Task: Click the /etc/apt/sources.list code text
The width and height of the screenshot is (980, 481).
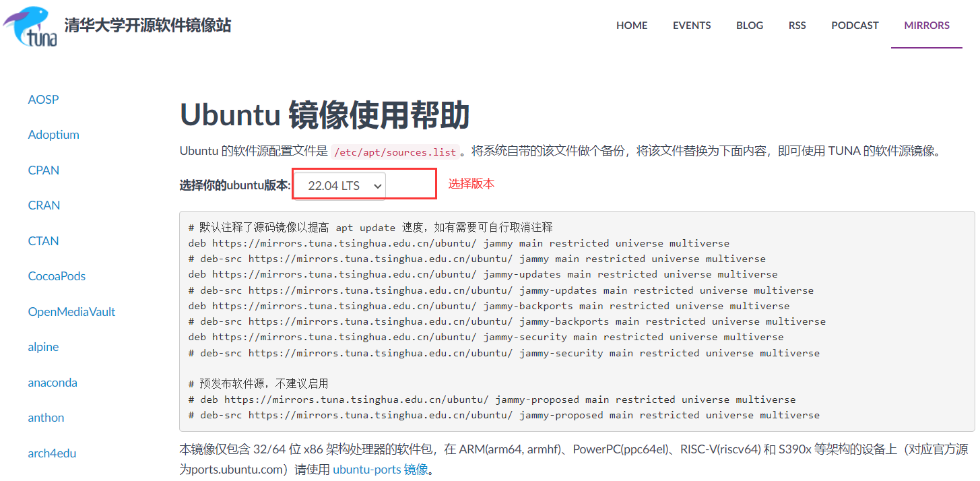Action: point(395,152)
